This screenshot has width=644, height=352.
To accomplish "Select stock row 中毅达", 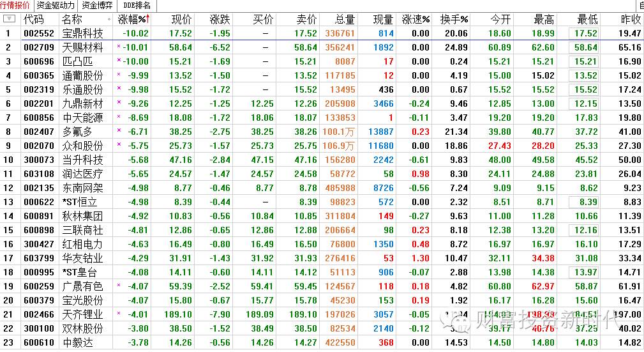I will click(322, 342).
